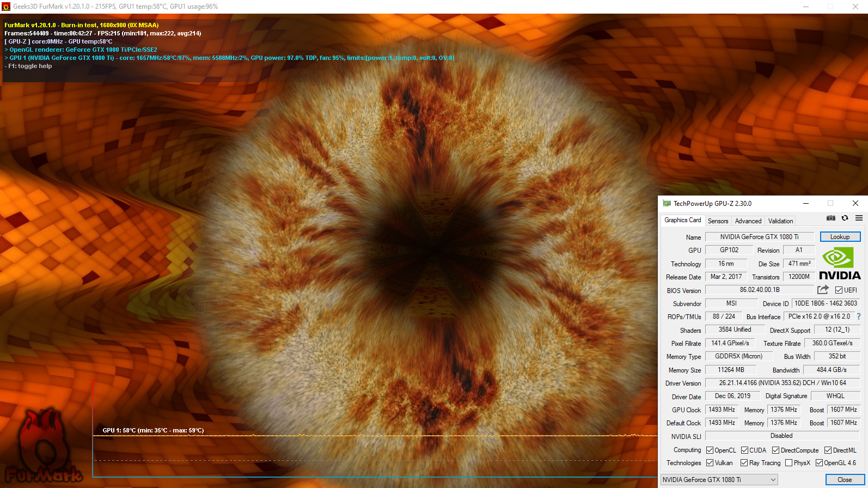The height and width of the screenshot is (488, 868).
Task: Click the BIOS share/export arrow icon
Action: point(823,290)
